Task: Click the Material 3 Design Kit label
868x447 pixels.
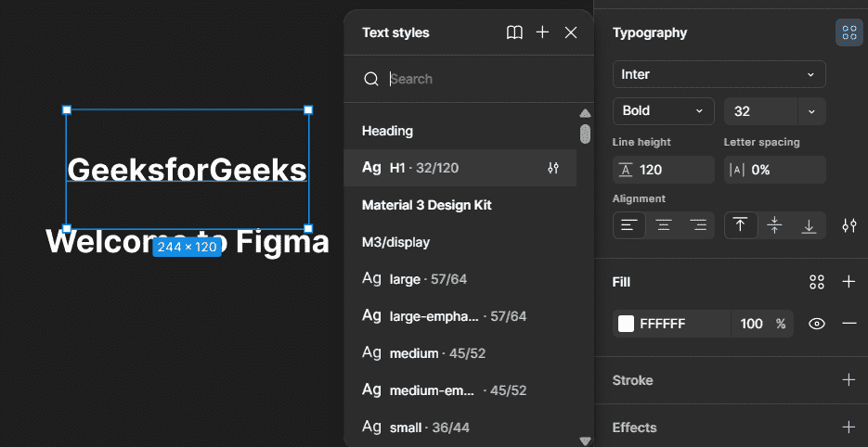Action: tap(427, 205)
